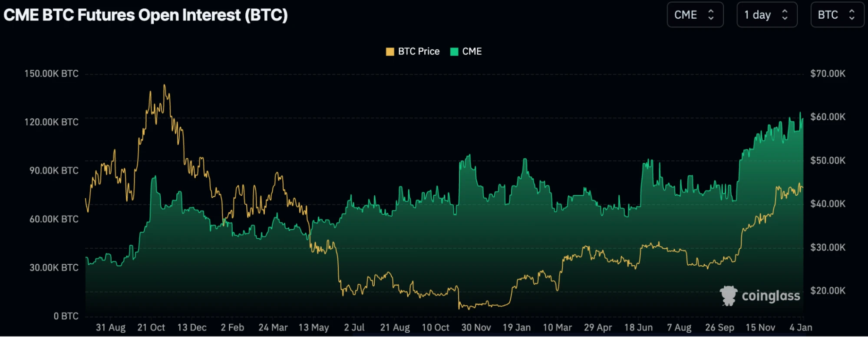Click the 150.00K BTC axis label
The width and height of the screenshot is (868, 337).
click(51, 73)
